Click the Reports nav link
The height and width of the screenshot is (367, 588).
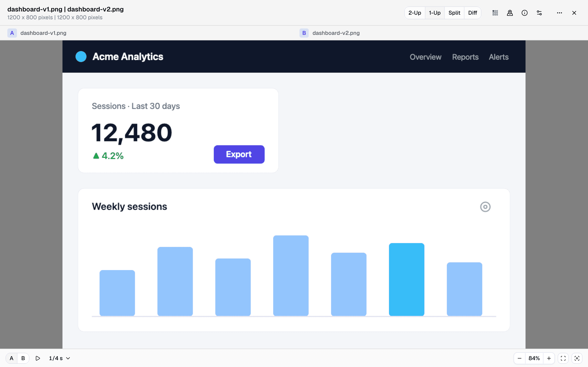(x=465, y=57)
